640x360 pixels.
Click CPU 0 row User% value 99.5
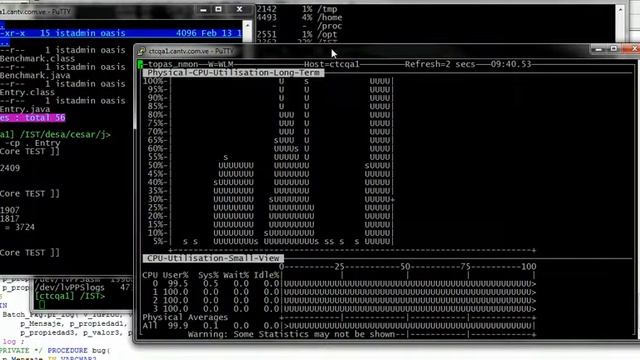(x=178, y=284)
